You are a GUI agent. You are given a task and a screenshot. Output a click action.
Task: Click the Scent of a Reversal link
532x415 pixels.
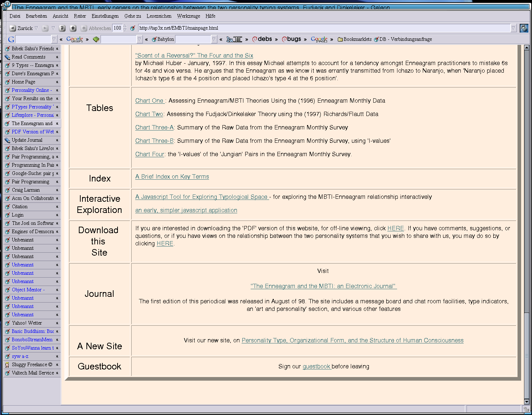(x=194, y=56)
